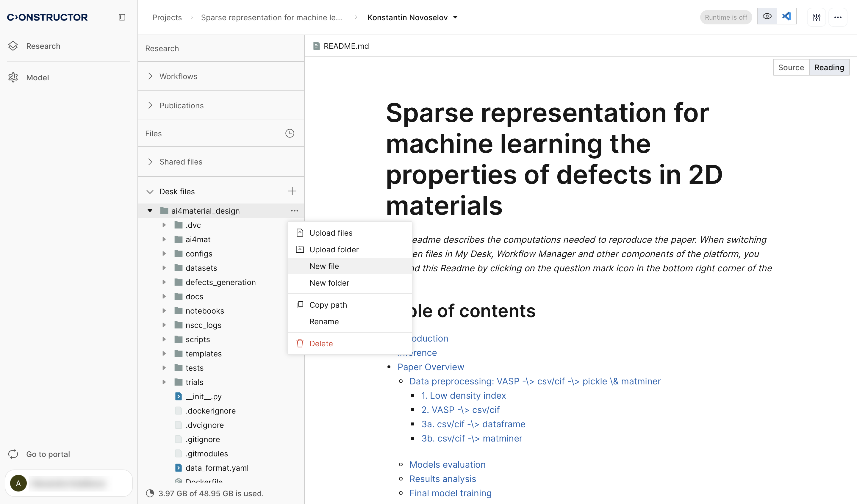This screenshot has width=857, height=504.
Task: Select Delete in the context menu
Action: tap(321, 343)
